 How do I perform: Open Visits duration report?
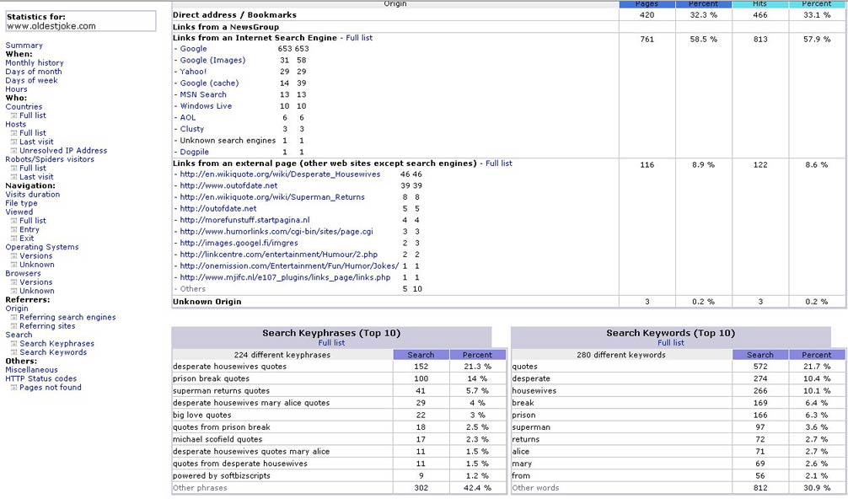point(32,194)
